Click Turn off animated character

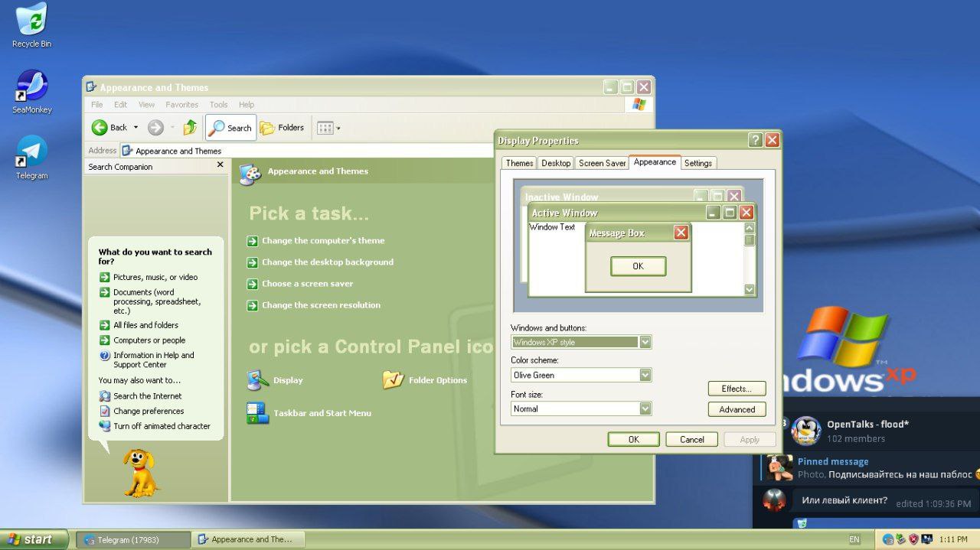(x=155, y=426)
